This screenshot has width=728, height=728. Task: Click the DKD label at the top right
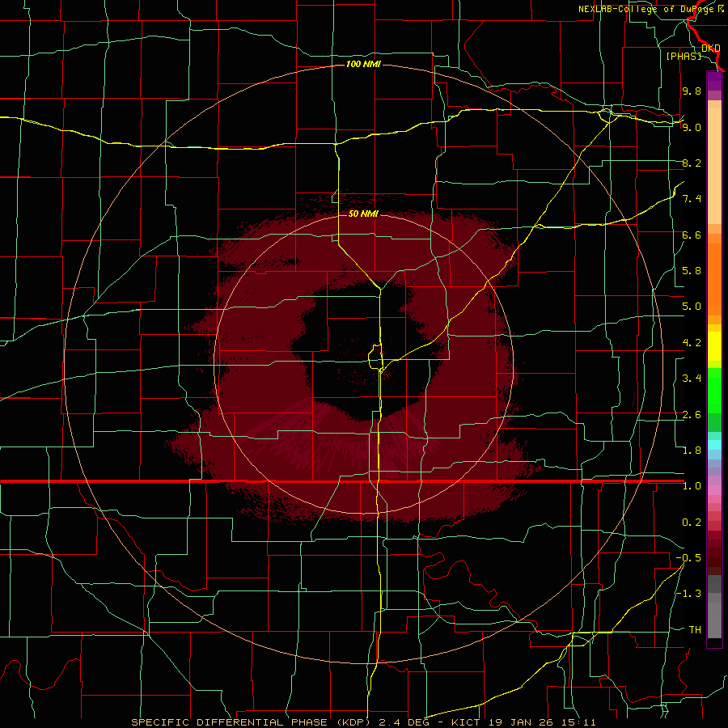711,49
